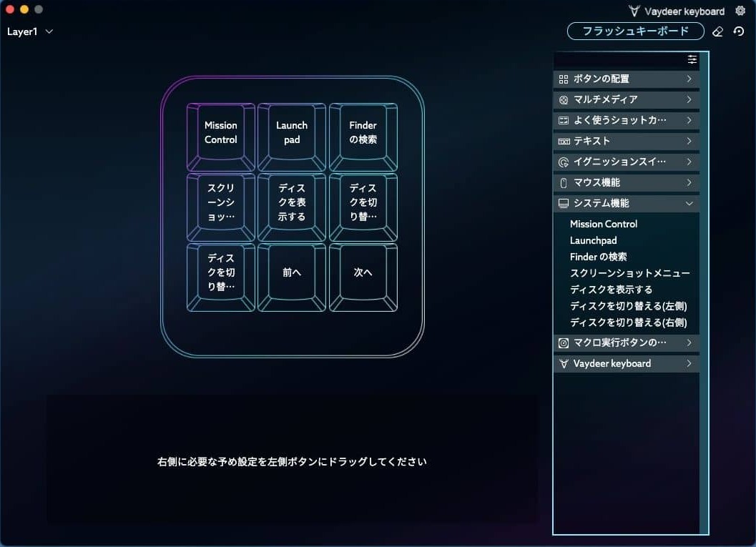Click the side panel scrollbar
This screenshot has width=756, height=547.
[704, 293]
